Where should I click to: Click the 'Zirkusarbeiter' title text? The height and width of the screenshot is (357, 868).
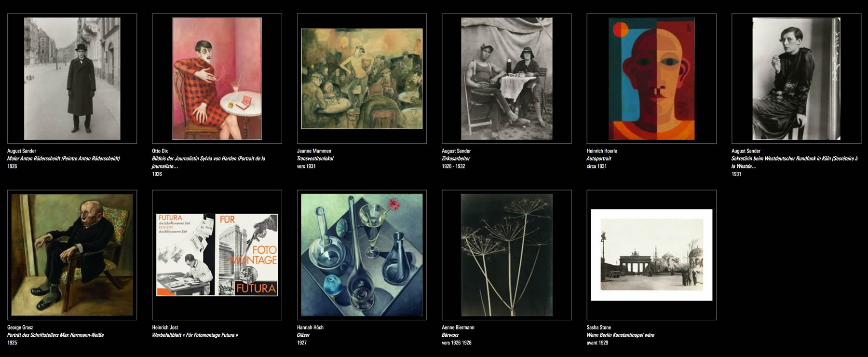coord(456,159)
